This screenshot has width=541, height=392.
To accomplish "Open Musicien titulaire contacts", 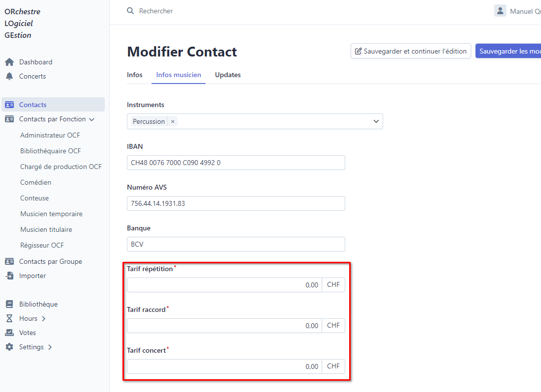I will click(x=46, y=229).
